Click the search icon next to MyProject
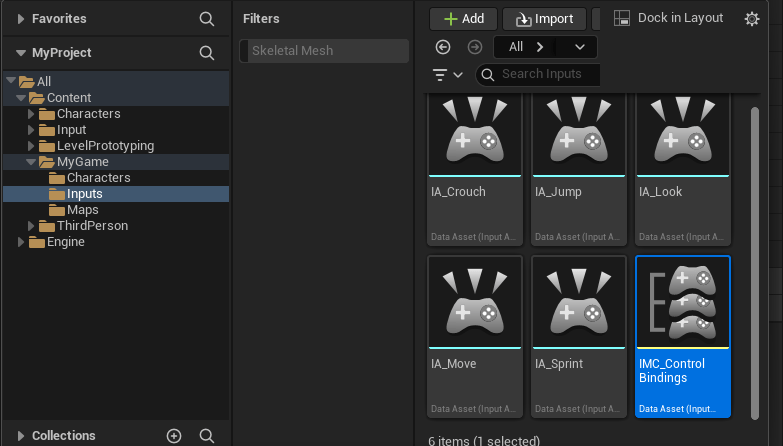 click(x=207, y=53)
